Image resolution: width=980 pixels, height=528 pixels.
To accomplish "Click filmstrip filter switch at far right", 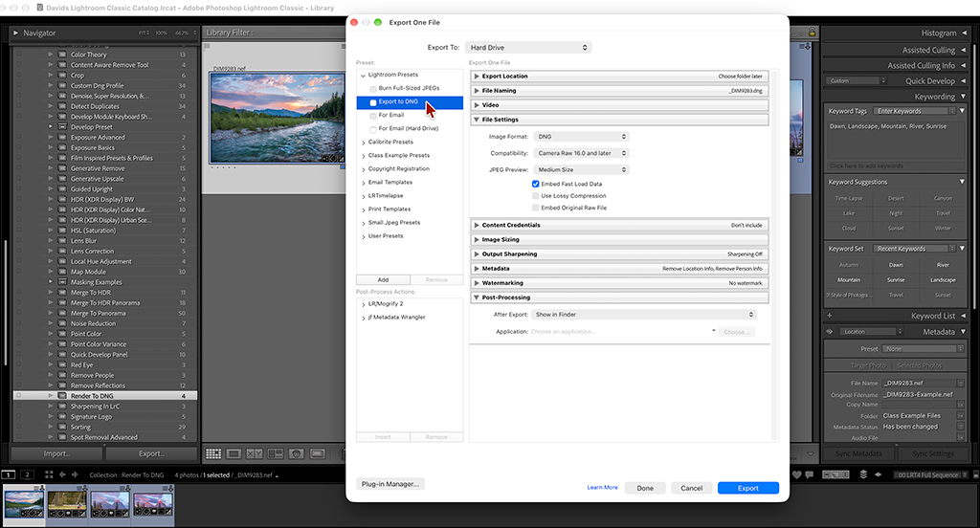I will click(974, 474).
